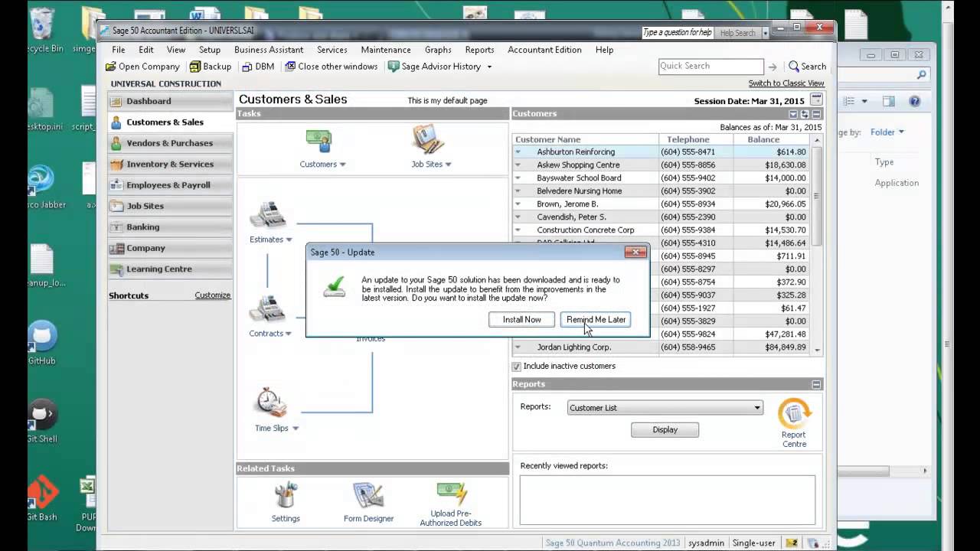
Task: Go to Employees & Payroll module
Action: pos(170,185)
